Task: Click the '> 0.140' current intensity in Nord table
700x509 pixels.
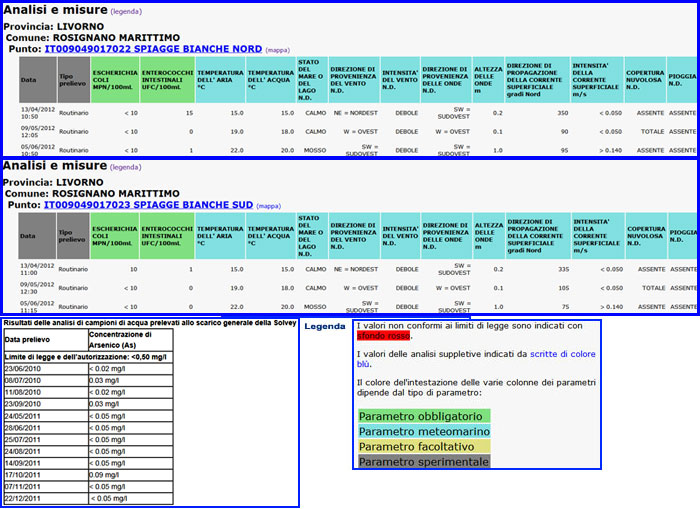Action: (610, 150)
